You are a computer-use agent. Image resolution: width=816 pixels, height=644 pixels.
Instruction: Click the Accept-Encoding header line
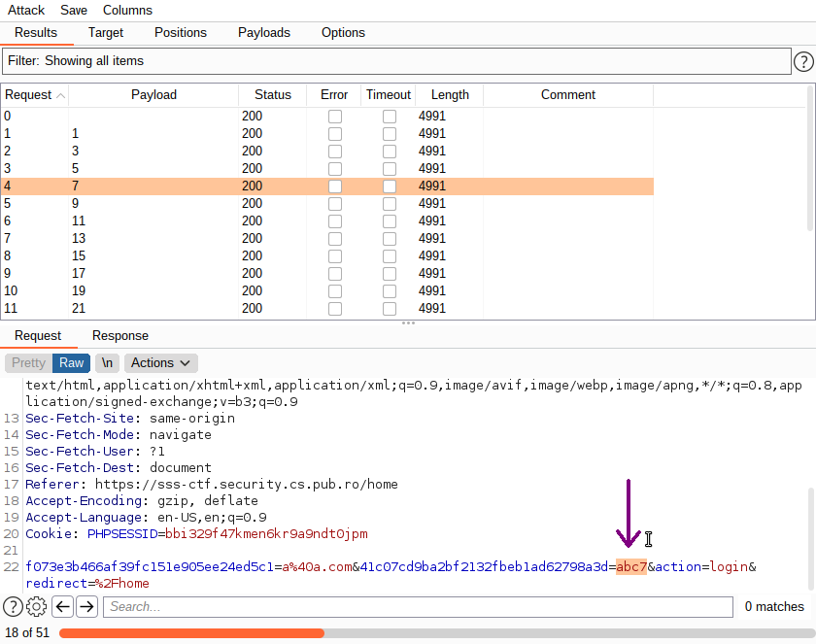pyautogui.click(x=142, y=501)
